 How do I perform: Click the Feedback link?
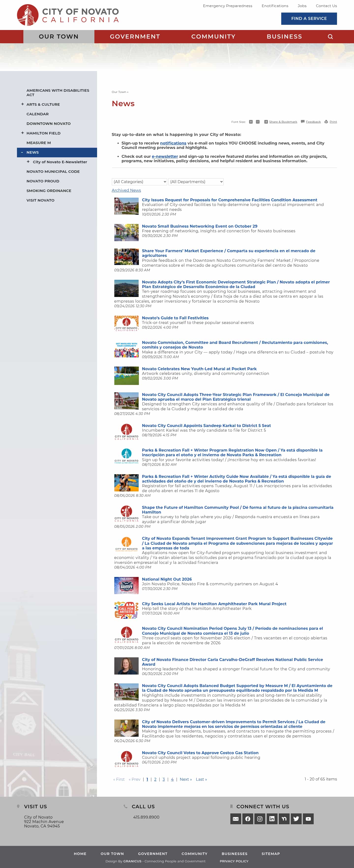pos(313,122)
